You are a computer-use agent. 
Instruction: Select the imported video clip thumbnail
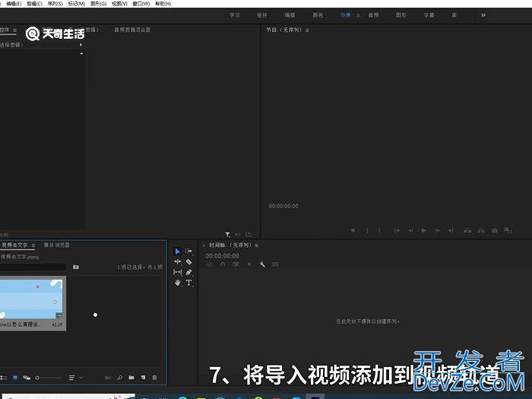click(x=31, y=299)
